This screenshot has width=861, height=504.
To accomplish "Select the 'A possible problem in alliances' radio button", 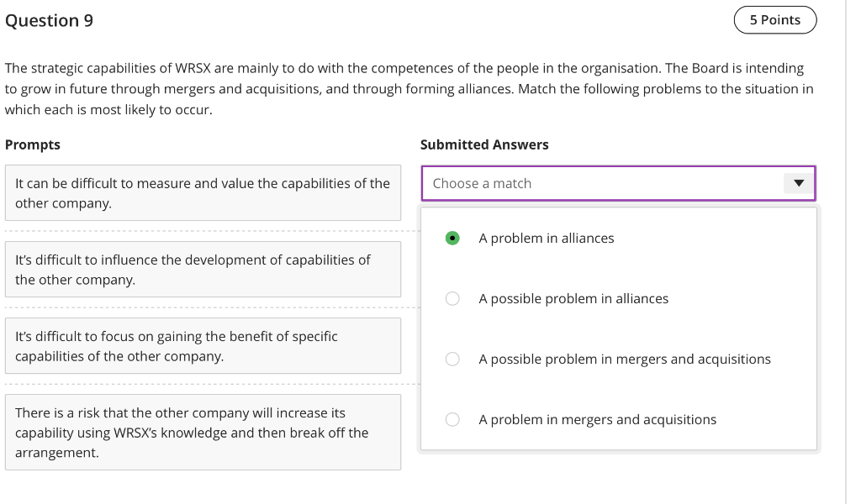I will tap(452, 299).
